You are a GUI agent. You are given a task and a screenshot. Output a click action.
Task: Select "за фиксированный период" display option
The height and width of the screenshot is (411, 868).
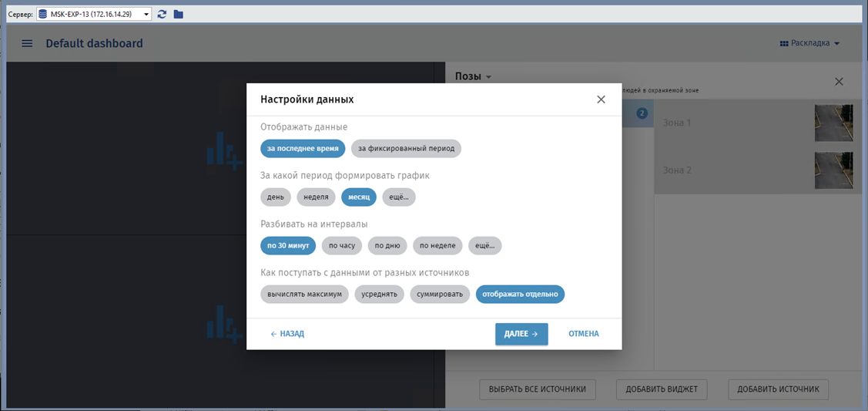click(x=406, y=148)
